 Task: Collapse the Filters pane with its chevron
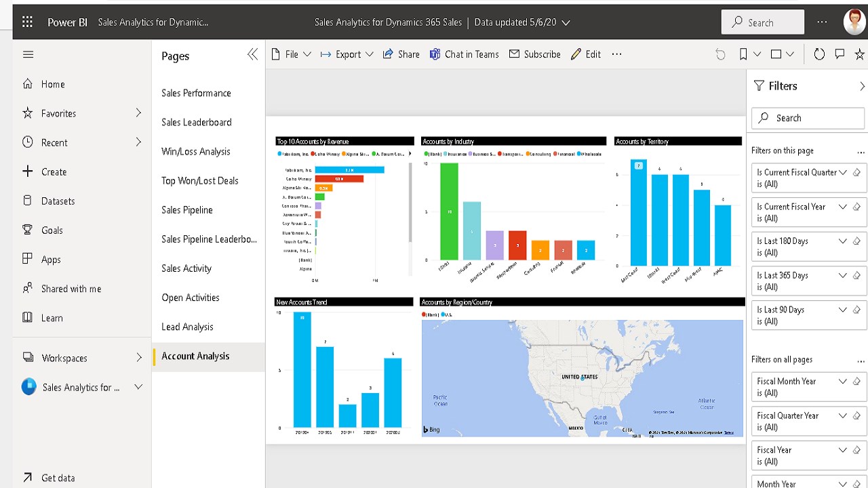pyautogui.click(x=862, y=86)
